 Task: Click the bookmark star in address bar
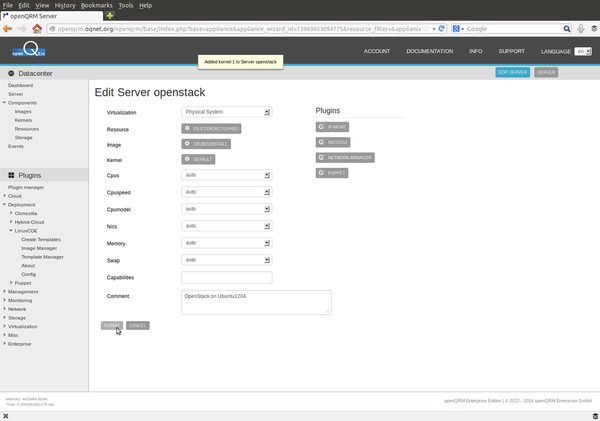tap(426, 29)
